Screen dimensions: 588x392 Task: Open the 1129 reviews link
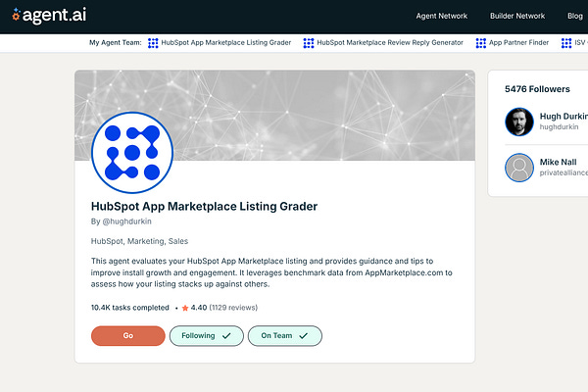pyautogui.click(x=233, y=308)
